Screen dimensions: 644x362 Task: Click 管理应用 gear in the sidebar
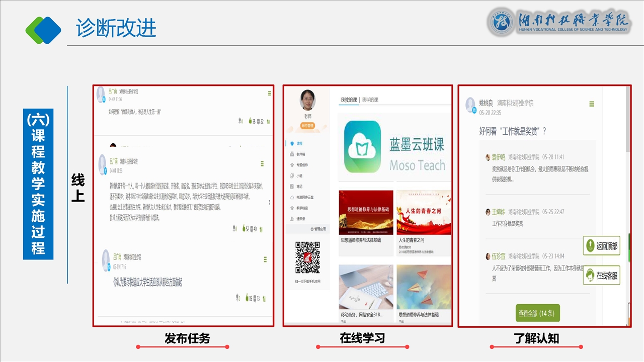pyautogui.click(x=317, y=229)
